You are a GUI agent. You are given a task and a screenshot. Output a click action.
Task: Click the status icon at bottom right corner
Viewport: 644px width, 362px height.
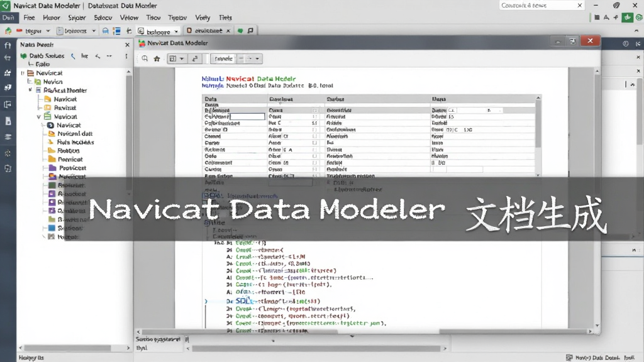569,358
